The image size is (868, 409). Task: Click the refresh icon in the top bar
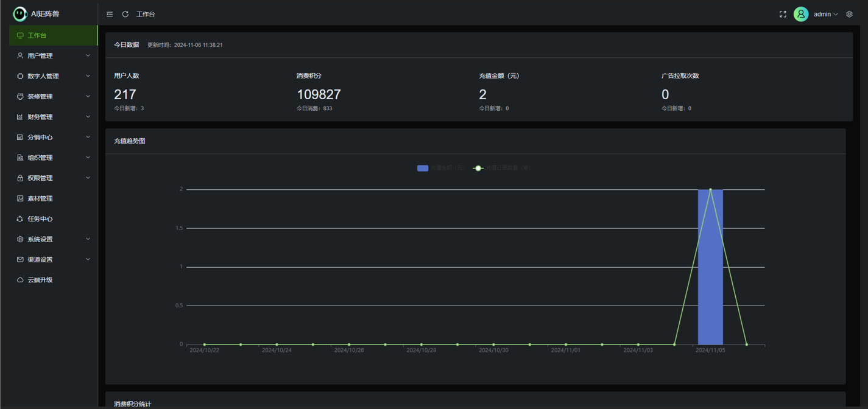pos(125,14)
